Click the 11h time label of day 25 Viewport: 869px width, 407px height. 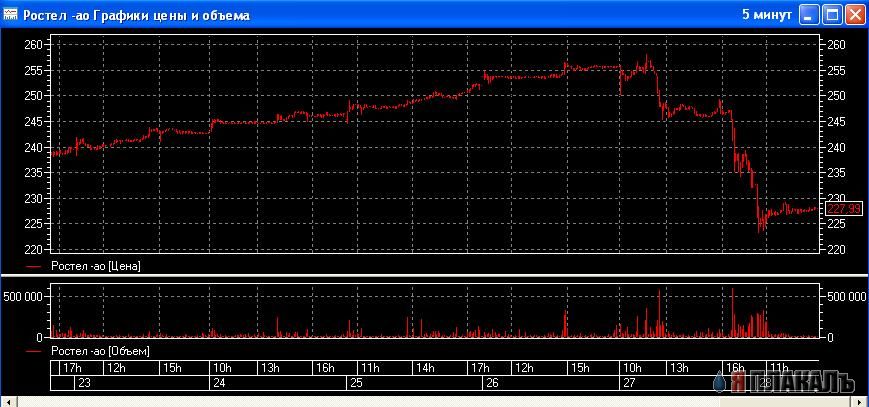pos(370,368)
